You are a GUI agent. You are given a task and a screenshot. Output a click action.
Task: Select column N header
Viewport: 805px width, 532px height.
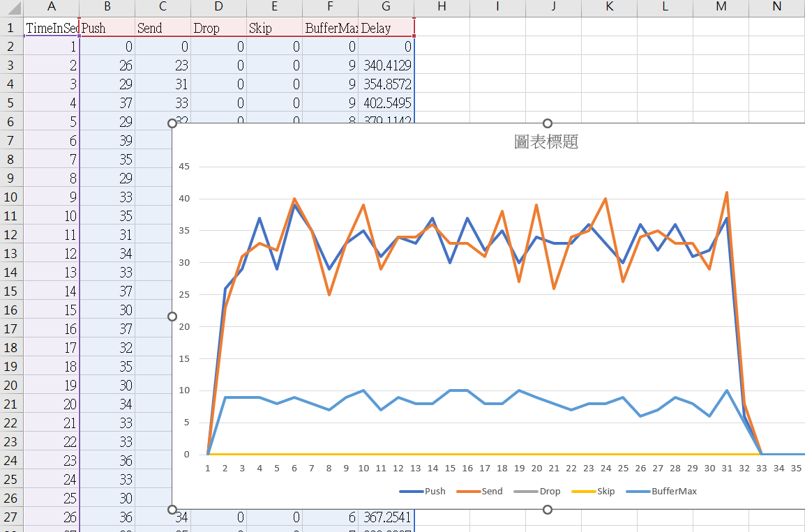(776, 8)
